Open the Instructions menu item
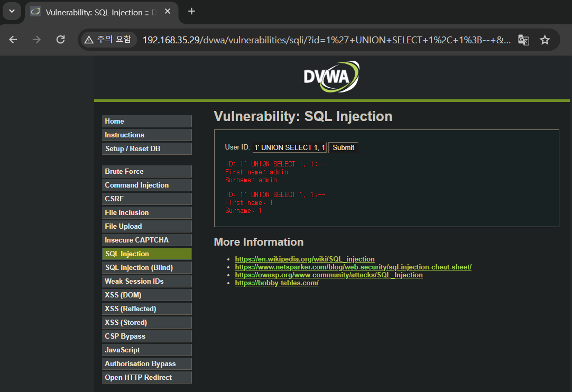Screen dimensions: 572x392 click(147, 135)
